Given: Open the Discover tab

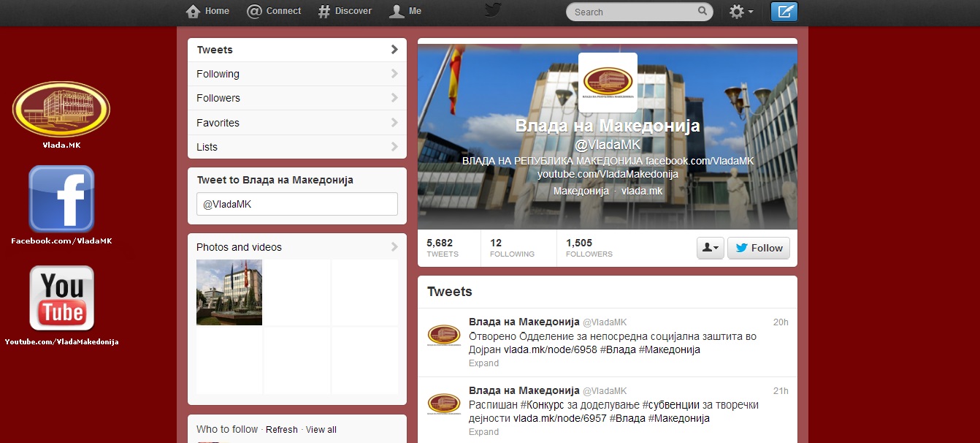Looking at the screenshot, I should point(345,11).
